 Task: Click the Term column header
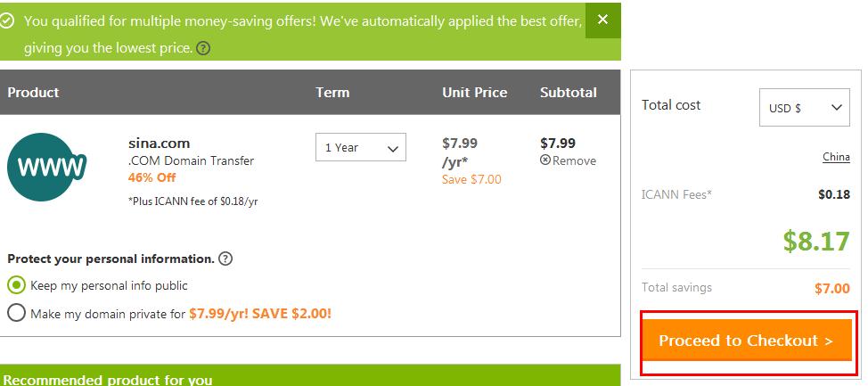click(332, 93)
